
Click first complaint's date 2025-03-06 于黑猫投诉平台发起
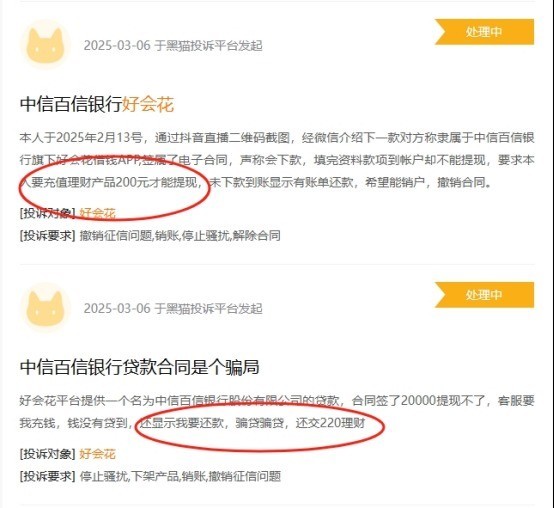point(173,46)
